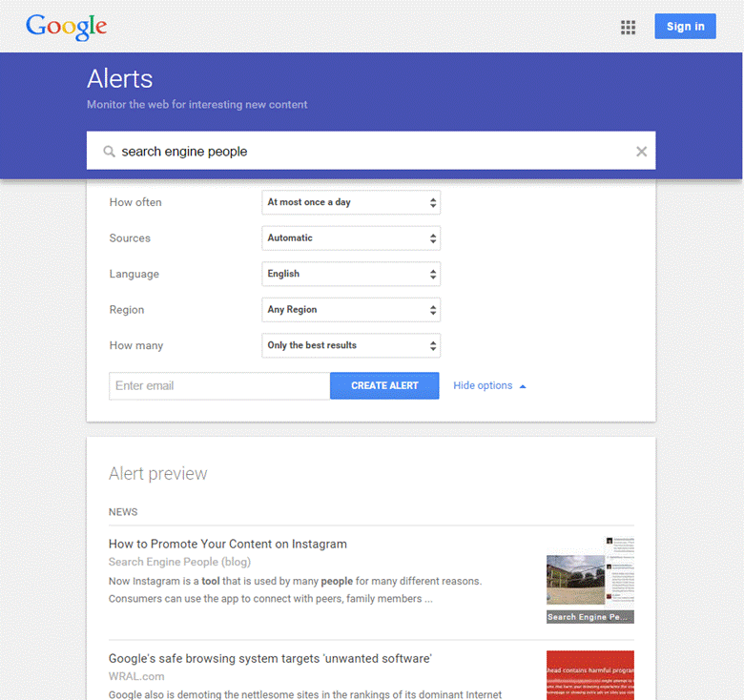Open How to Promote Your Content article
This screenshot has width=744, height=700.
pyautogui.click(x=228, y=545)
